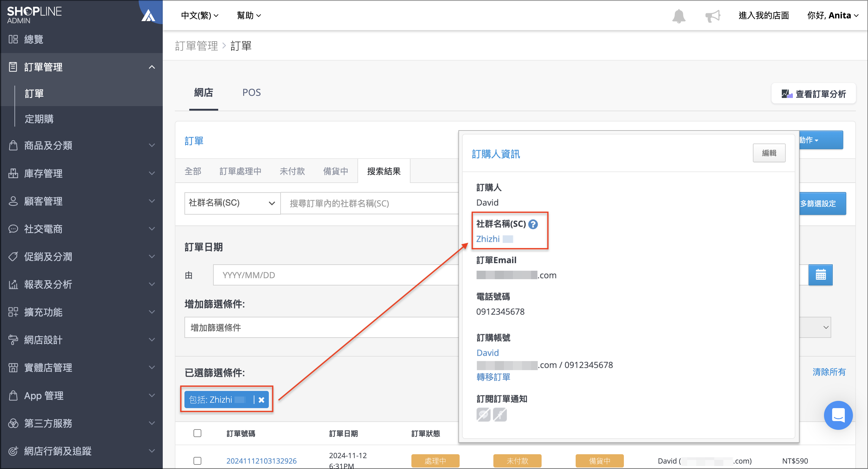
Task: Click the 促銷及分潤 tag icon
Action: (x=13, y=257)
